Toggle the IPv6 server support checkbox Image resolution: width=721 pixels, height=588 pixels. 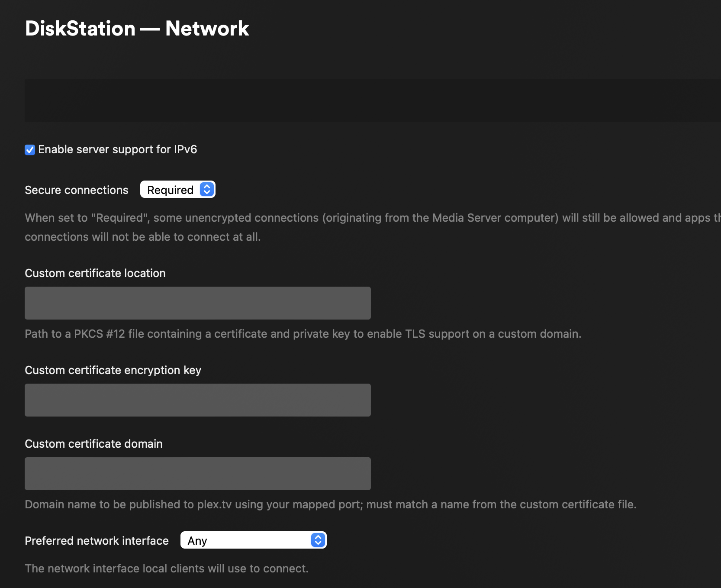[x=30, y=150]
